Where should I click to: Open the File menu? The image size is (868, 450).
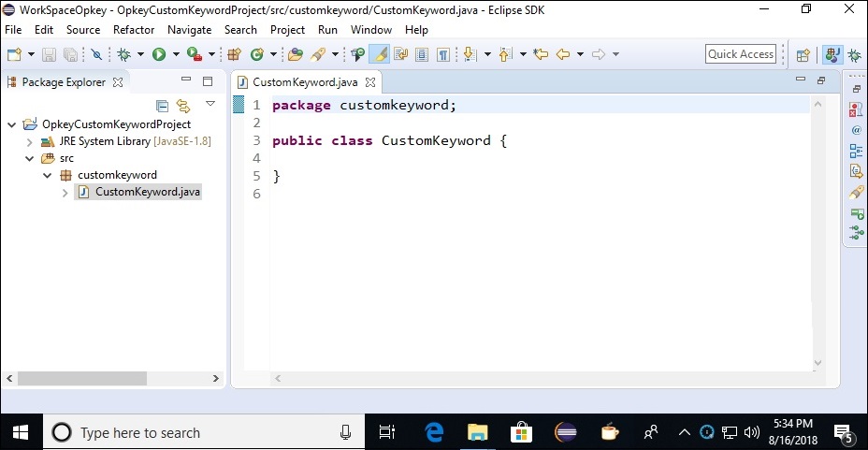(x=13, y=30)
